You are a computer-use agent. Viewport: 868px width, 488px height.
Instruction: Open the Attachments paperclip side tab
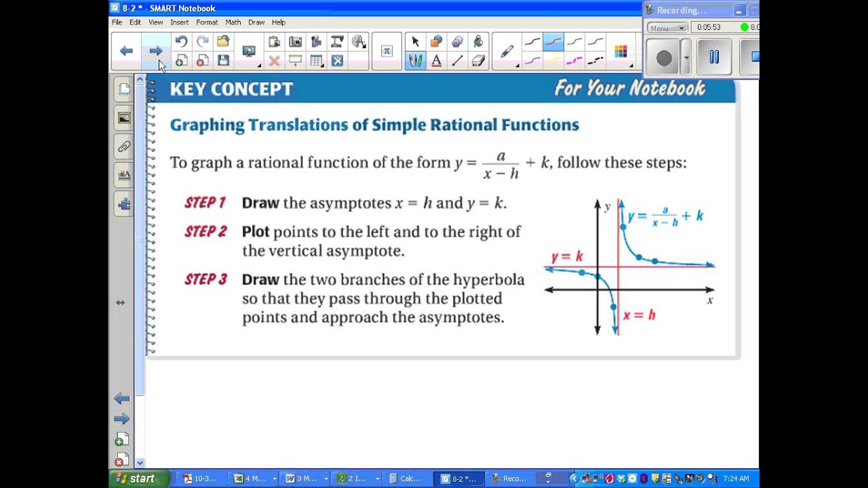[124, 146]
